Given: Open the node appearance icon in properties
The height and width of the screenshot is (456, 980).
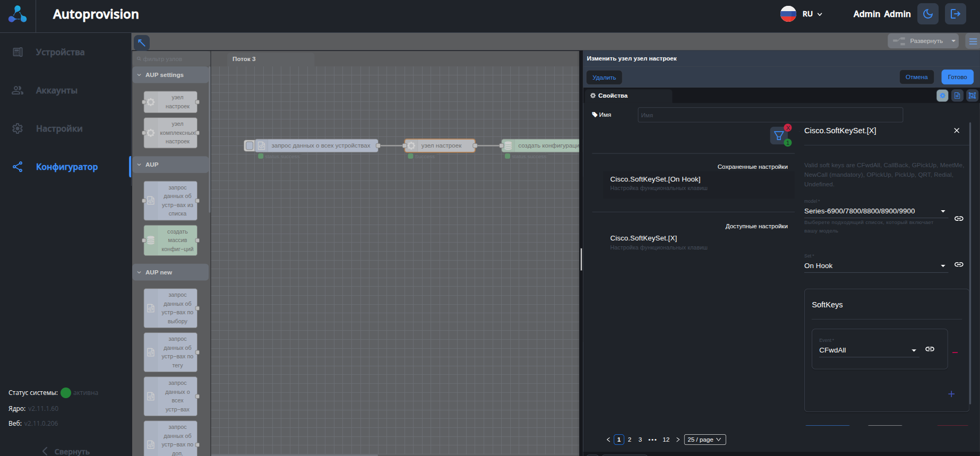Looking at the screenshot, I should pos(972,96).
